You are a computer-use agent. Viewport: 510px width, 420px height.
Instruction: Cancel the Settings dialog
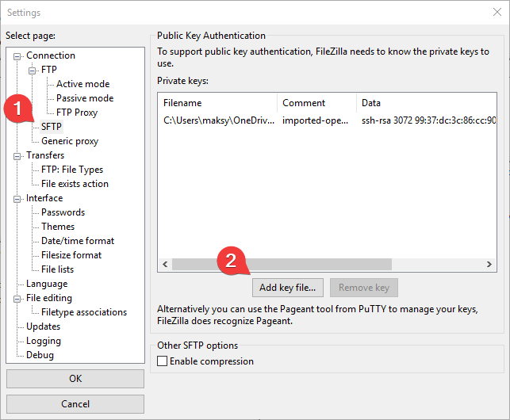point(75,404)
